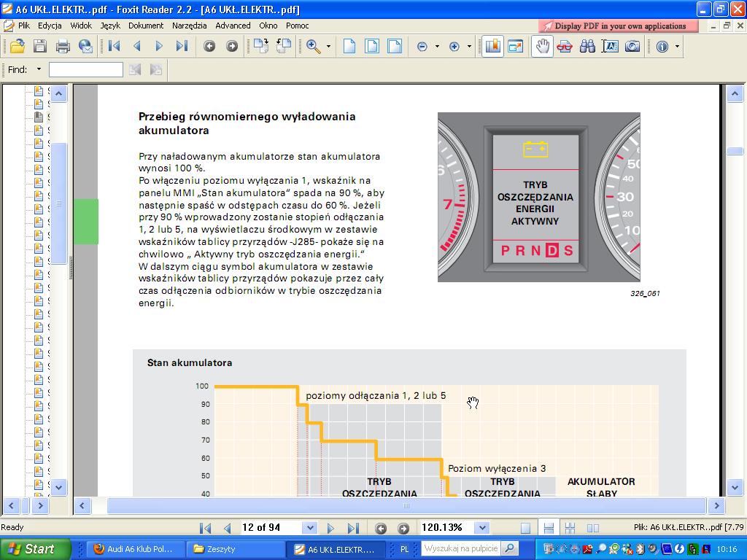Zoom in with the plus icon
Viewport: 747px width, 560px height.
pyautogui.click(x=454, y=46)
